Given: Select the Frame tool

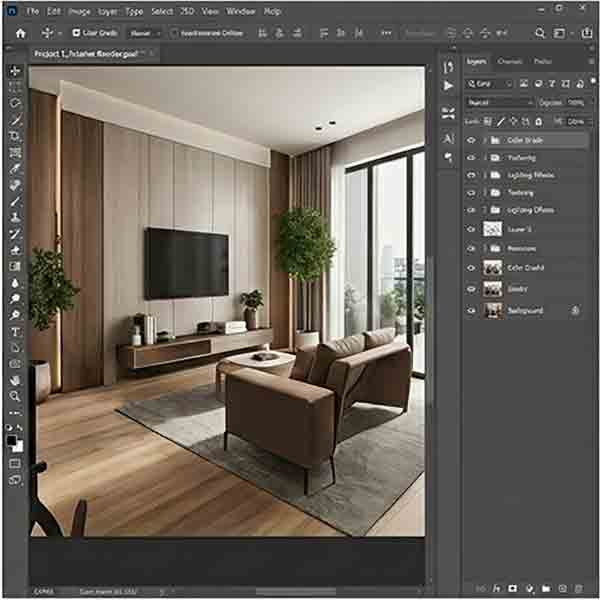Looking at the screenshot, I should pyautogui.click(x=15, y=152).
